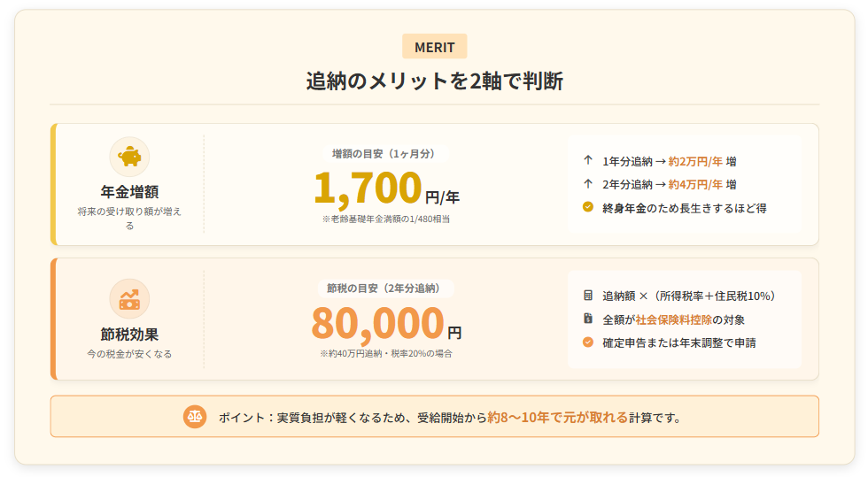Click the up arrow beside 2年分追納
Image resolution: width=868 pixels, height=477 pixels.
[x=588, y=184]
